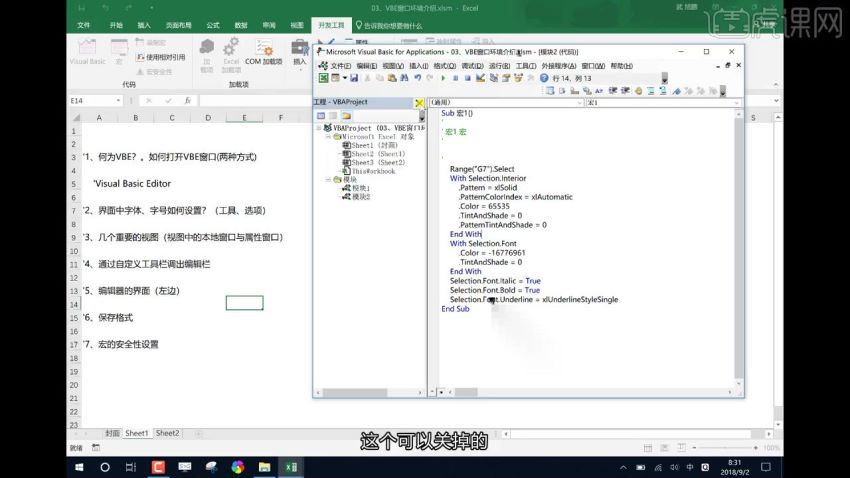850x478 pixels.
Task: Open Edit toolbar options overflow arrow
Action: pos(723,92)
